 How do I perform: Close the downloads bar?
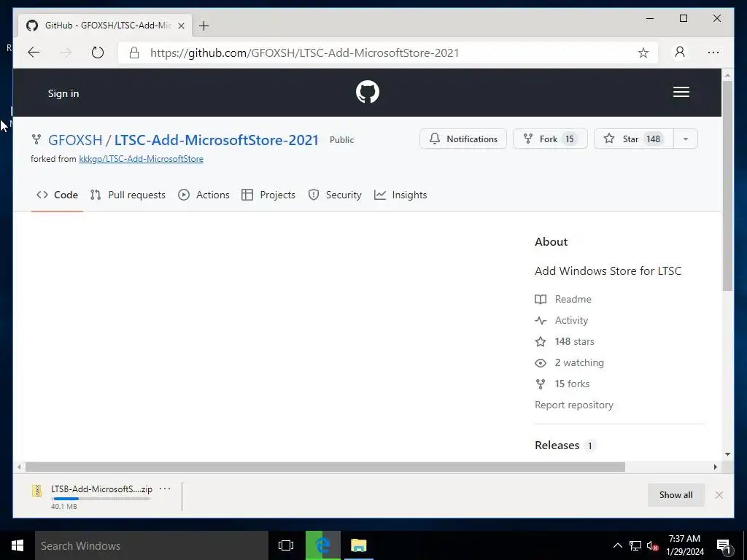pyautogui.click(x=719, y=495)
